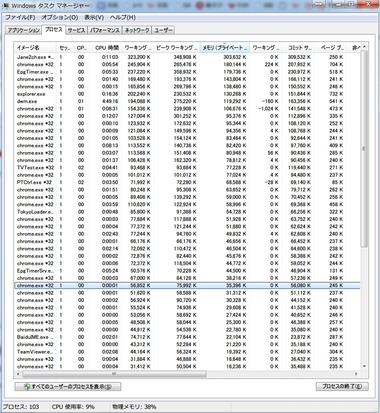Open the 表示(V) menu
The image size is (380, 413).
[94, 17]
